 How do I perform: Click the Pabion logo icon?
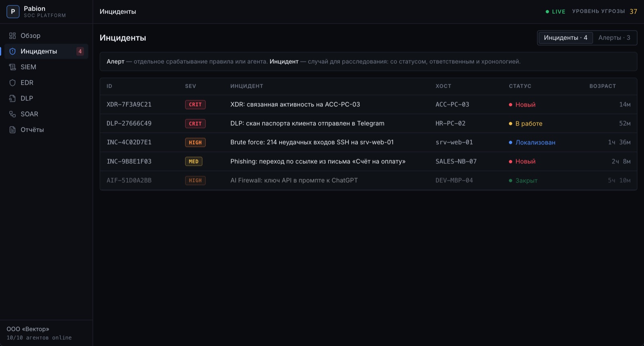[x=13, y=12]
